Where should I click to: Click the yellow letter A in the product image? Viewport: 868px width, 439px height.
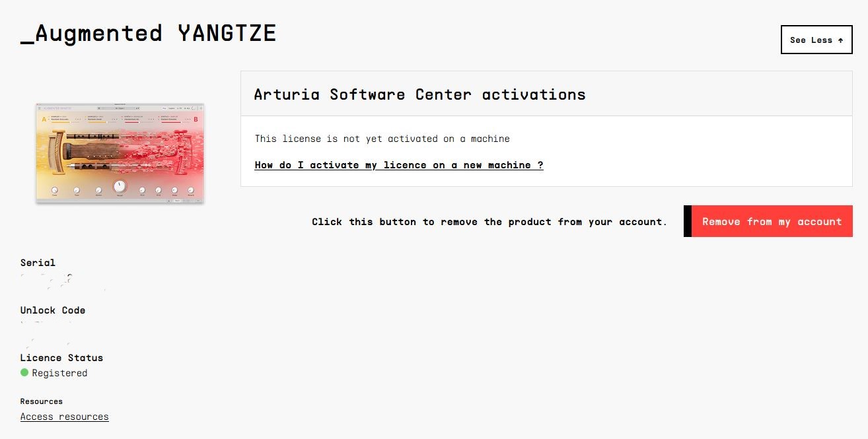(44, 119)
